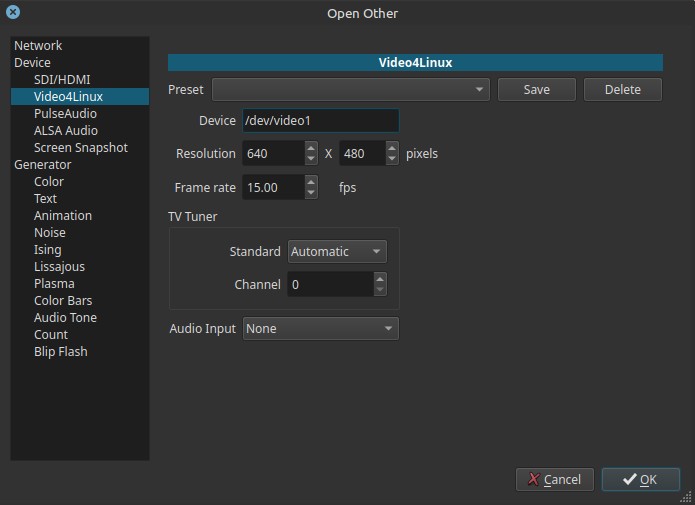Open the Preset dropdown list
Viewport: 695px width, 505px height.
tap(350, 90)
